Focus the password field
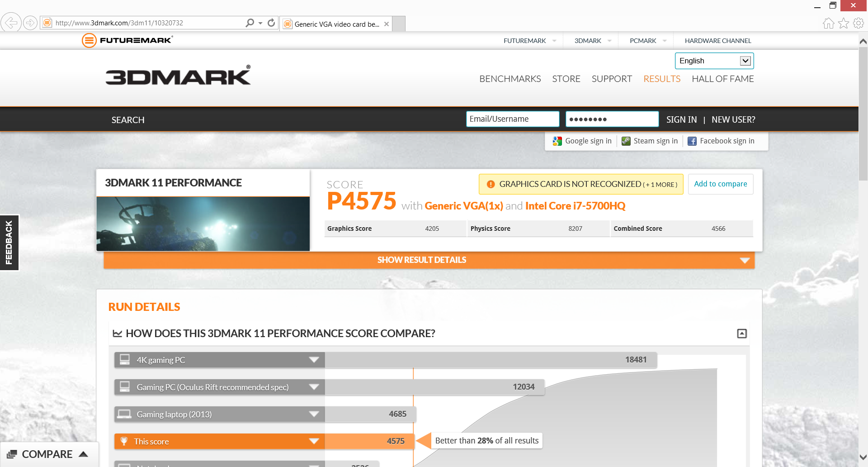This screenshot has height=467, width=868. tap(612, 119)
